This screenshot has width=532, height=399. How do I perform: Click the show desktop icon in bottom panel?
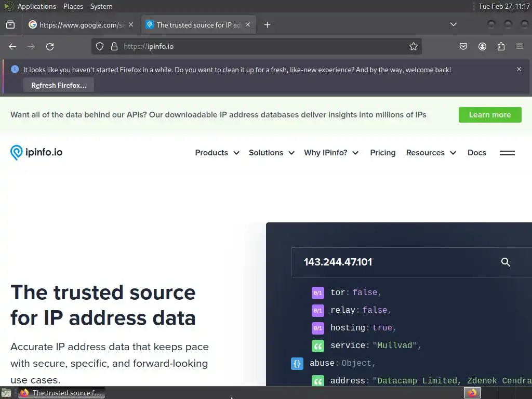(6, 393)
